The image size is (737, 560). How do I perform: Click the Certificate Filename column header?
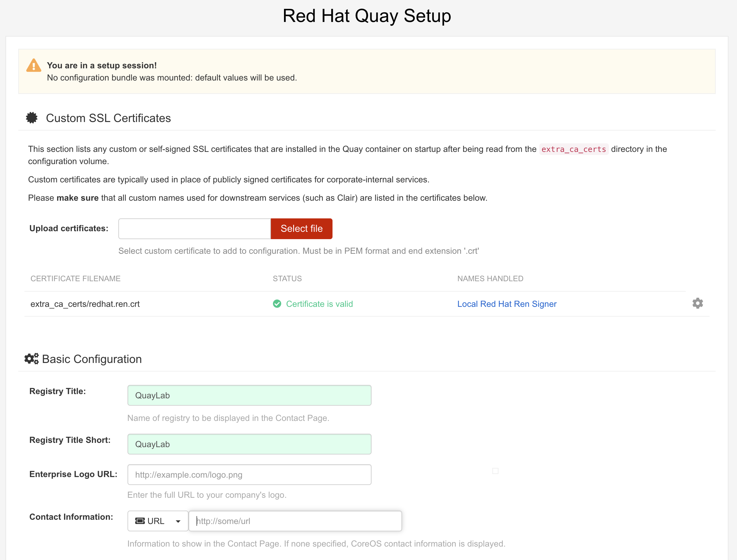pos(75,279)
